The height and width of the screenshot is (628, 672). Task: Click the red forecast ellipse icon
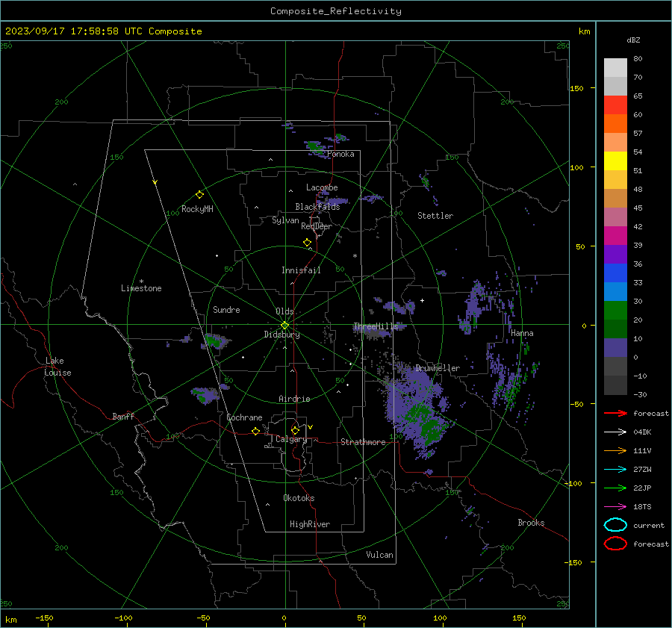[615, 544]
